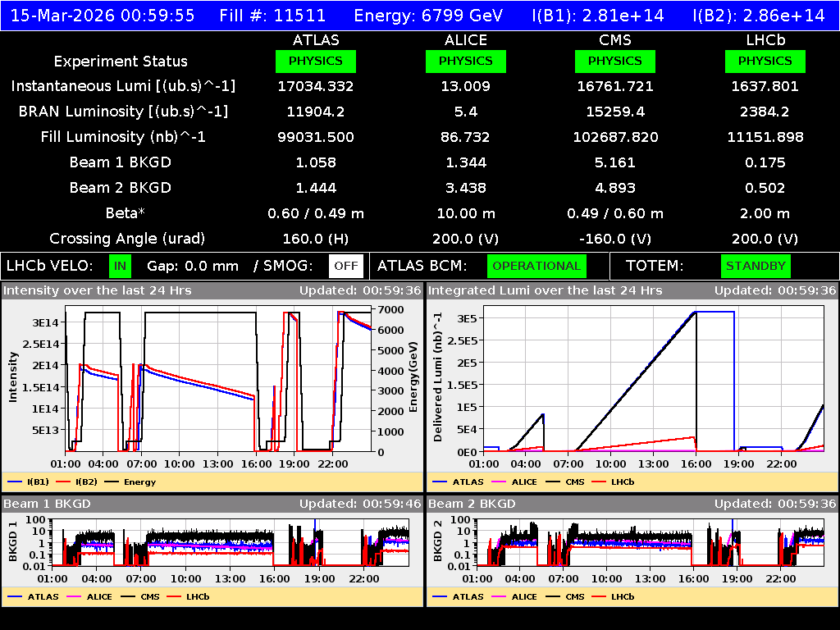Click the LHCb PHYSICS status indicator
Screen dimensions: 840x630
point(765,61)
